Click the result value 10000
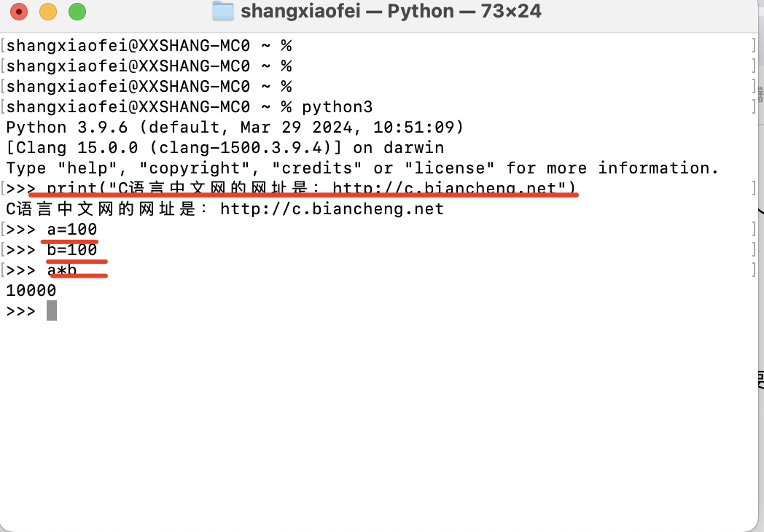Viewport: 764px width, 532px height. coord(31,290)
